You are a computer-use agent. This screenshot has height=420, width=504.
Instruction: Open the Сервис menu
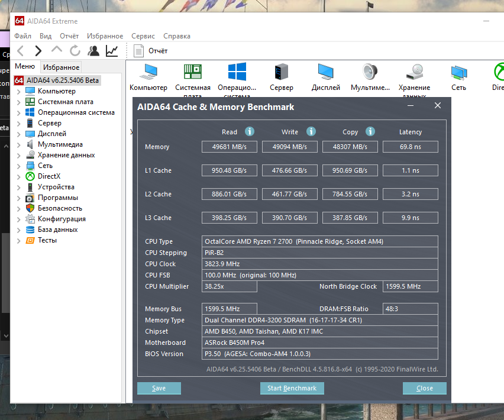pyautogui.click(x=143, y=36)
